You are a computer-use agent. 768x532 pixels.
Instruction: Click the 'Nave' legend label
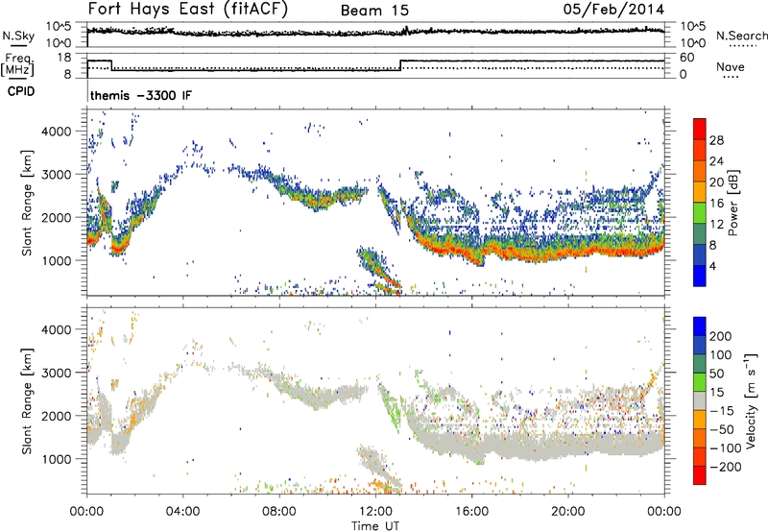(731, 66)
